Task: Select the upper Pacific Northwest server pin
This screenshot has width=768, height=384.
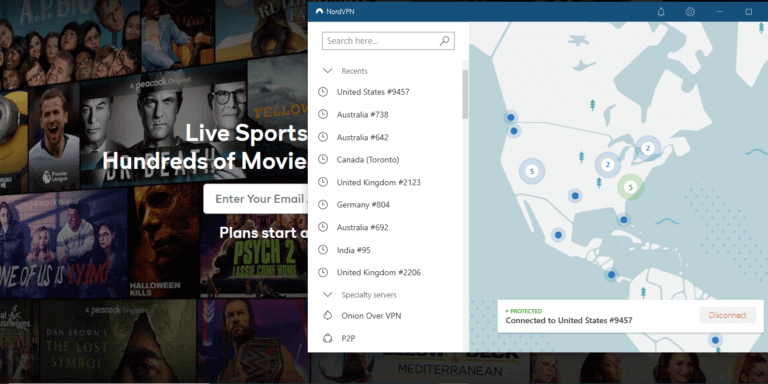Action: coord(510,118)
